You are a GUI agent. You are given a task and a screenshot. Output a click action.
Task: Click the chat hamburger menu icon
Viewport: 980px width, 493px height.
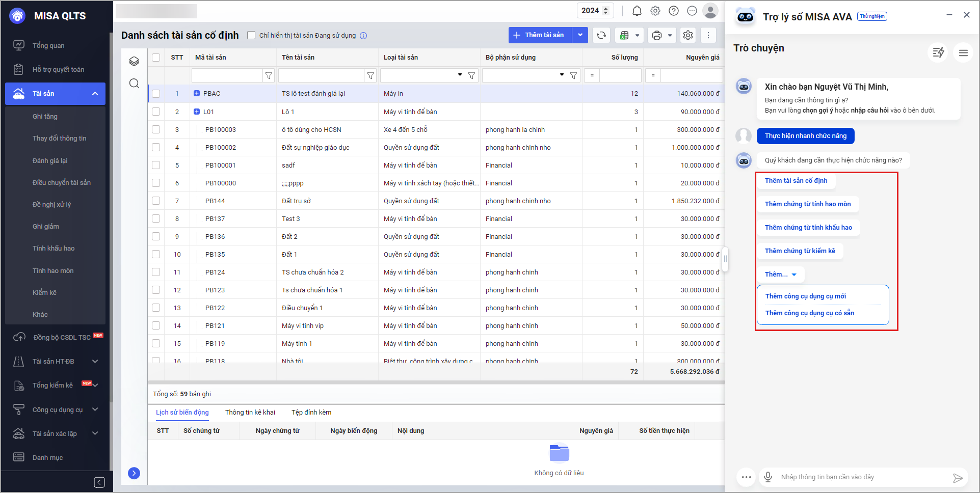(x=963, y=52)
